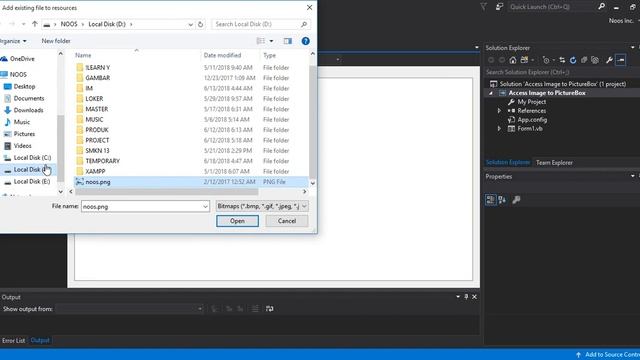Select App.config in Solution Explorer

pos(532,120)
